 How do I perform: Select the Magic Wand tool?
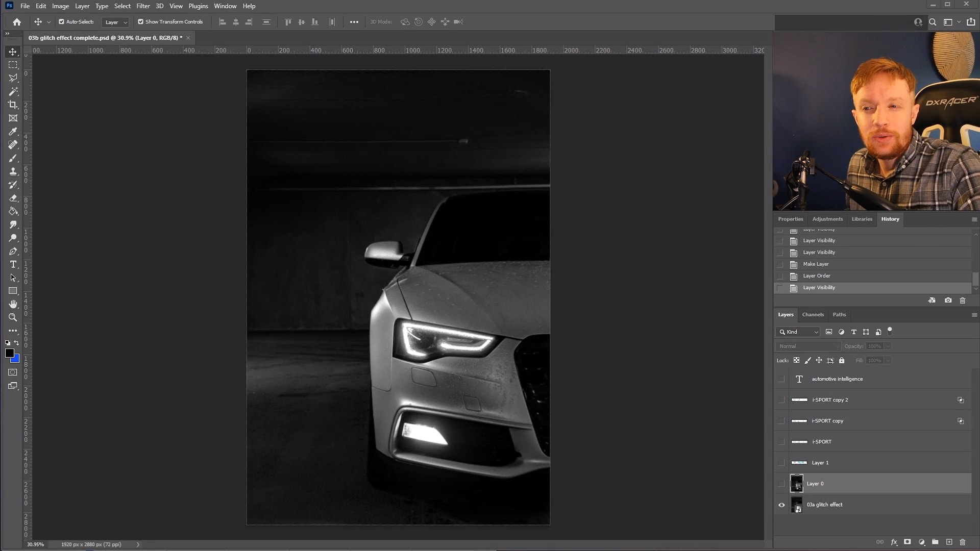(13, 92)
